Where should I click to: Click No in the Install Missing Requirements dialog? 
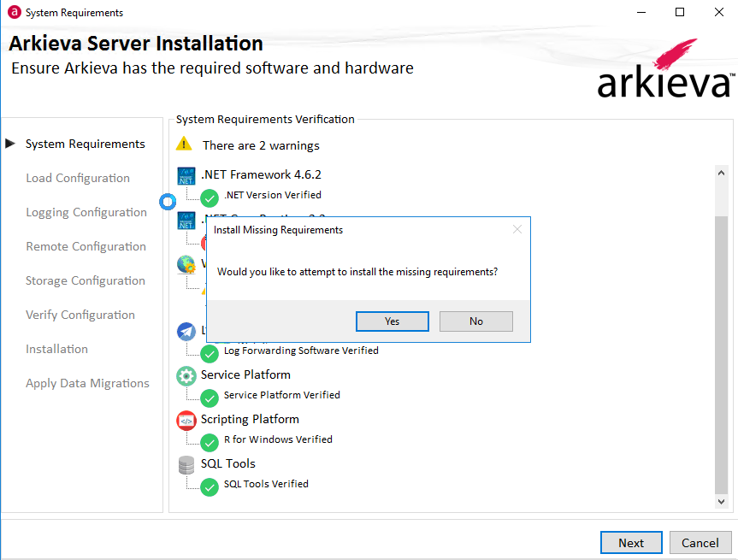(475, 321)
